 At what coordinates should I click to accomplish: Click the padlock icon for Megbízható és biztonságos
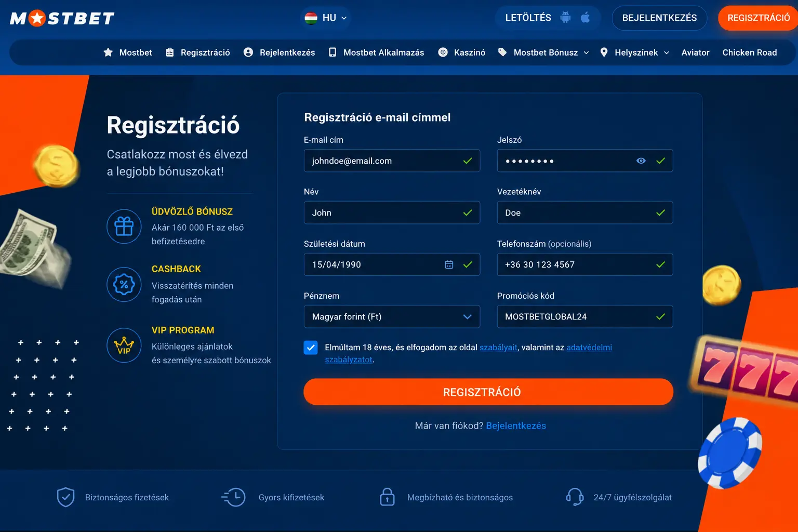point(387,497)
